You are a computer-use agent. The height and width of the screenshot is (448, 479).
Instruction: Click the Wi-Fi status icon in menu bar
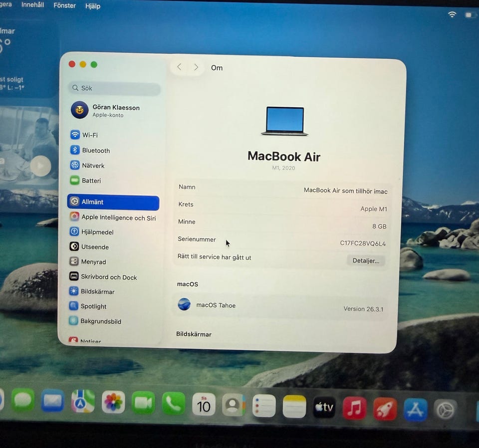(x=452, y=14)
